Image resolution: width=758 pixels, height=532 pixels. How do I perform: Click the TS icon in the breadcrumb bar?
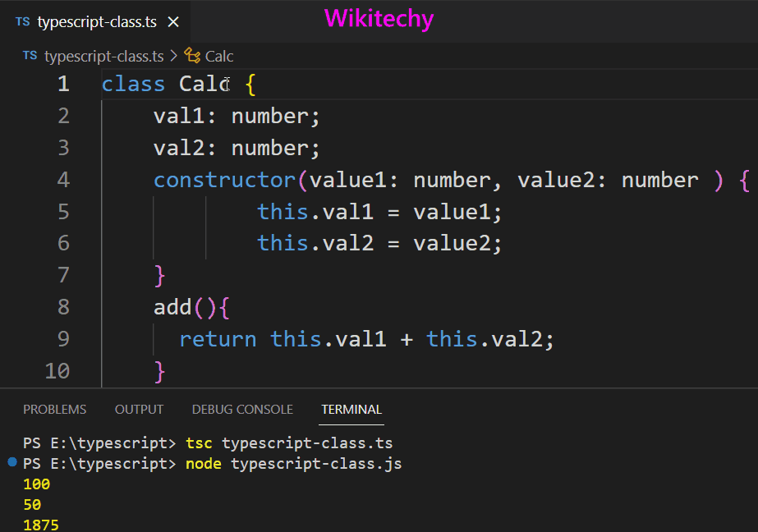[30, 56]
